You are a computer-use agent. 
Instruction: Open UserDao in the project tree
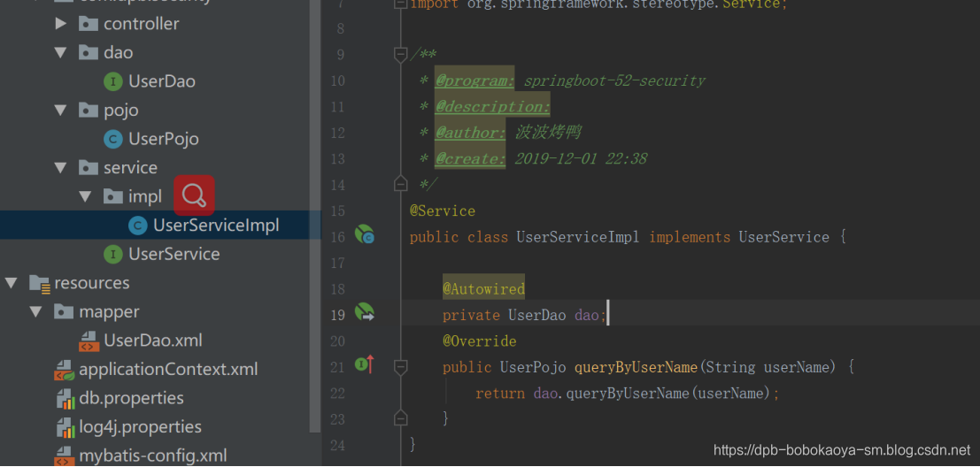click(x=162, y=81)
